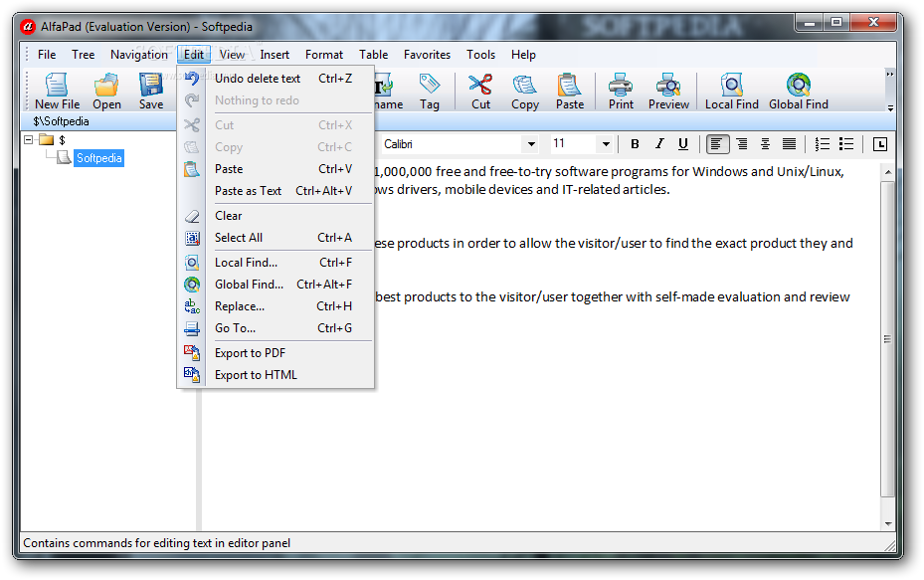Screen dimensions: 924x580
Task: Choose Export to HTML menu entry
Action: [276, 375]
